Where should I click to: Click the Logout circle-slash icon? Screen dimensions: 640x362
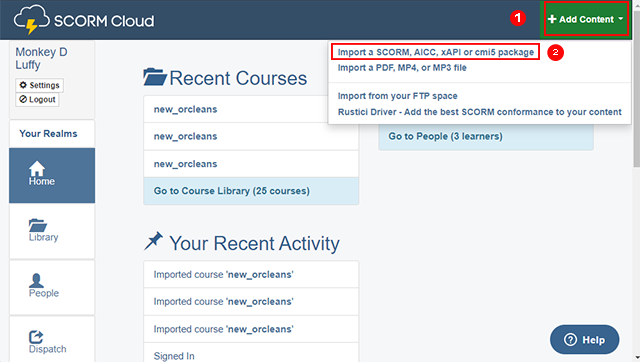point(23,99)
